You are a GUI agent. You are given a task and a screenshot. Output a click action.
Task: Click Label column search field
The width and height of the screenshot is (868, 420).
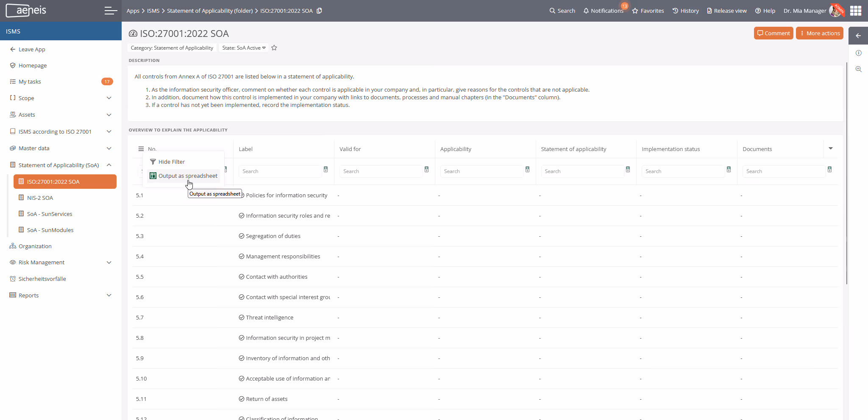click(x=280, y=171)
